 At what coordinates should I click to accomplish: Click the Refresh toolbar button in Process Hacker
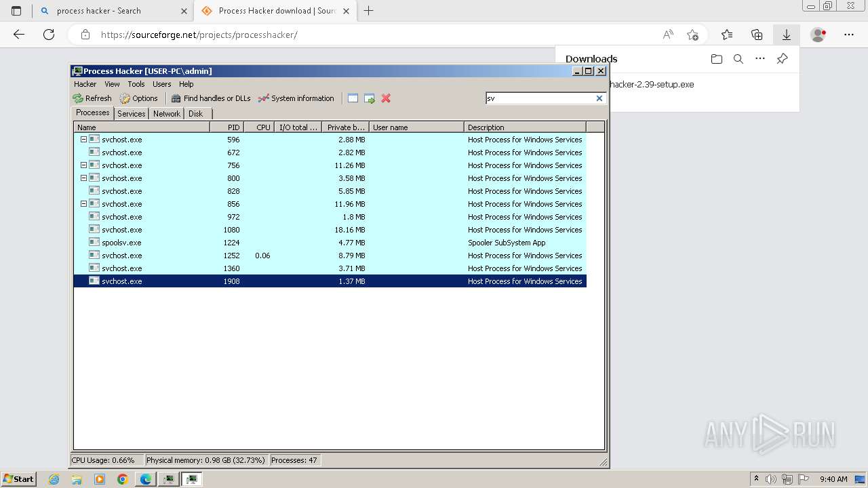click(x=92, y=98)
